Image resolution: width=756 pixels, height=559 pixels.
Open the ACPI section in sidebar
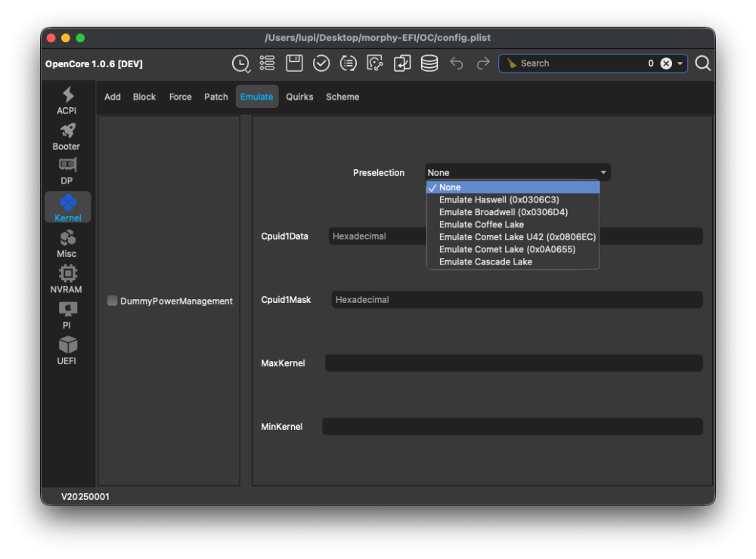pos(67,100)
